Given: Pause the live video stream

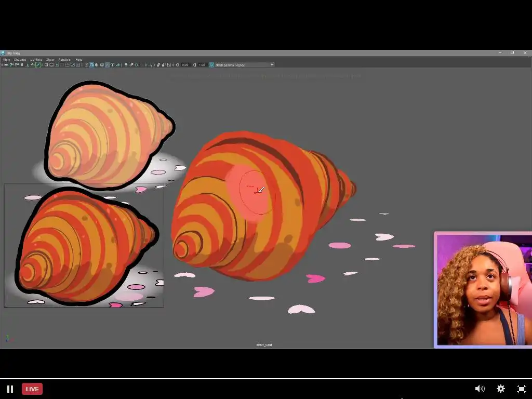Looking at the screenshot, I should click(10, 389).
